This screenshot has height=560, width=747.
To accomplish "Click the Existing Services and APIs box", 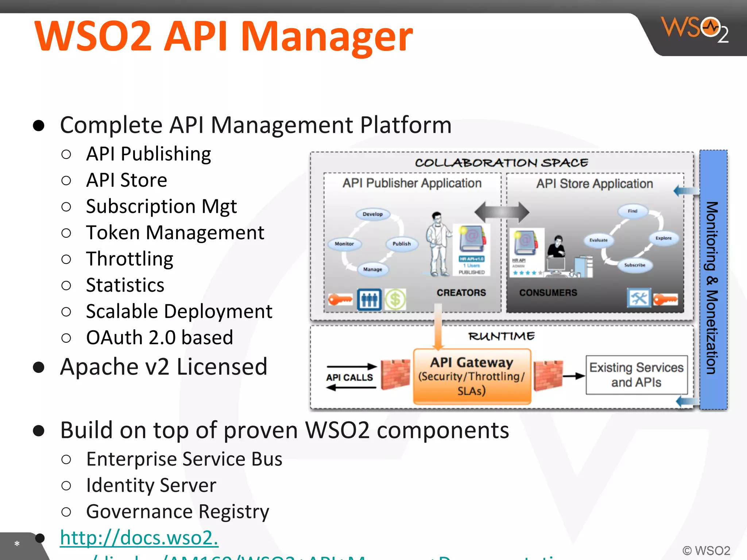I will (x=636, y=375).
